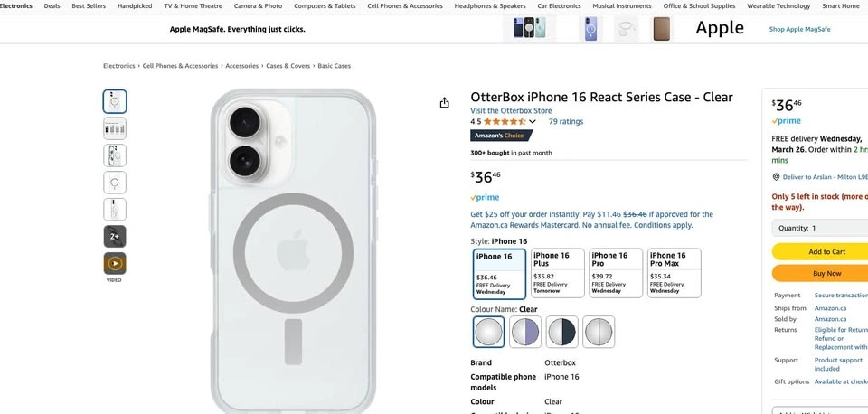
Task: Click the star rating icons
Action: tap(505, 121)
